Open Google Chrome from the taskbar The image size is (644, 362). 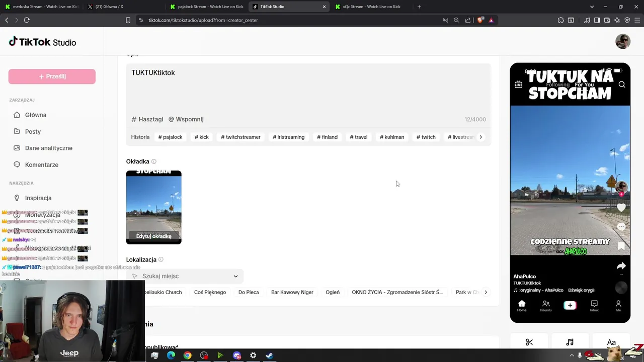187,355
